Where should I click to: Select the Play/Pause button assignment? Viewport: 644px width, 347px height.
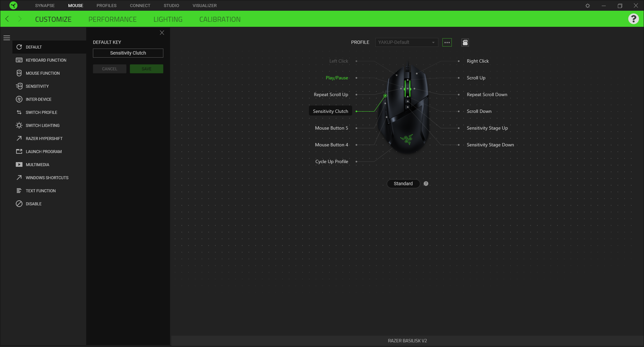tap(337, 78)
